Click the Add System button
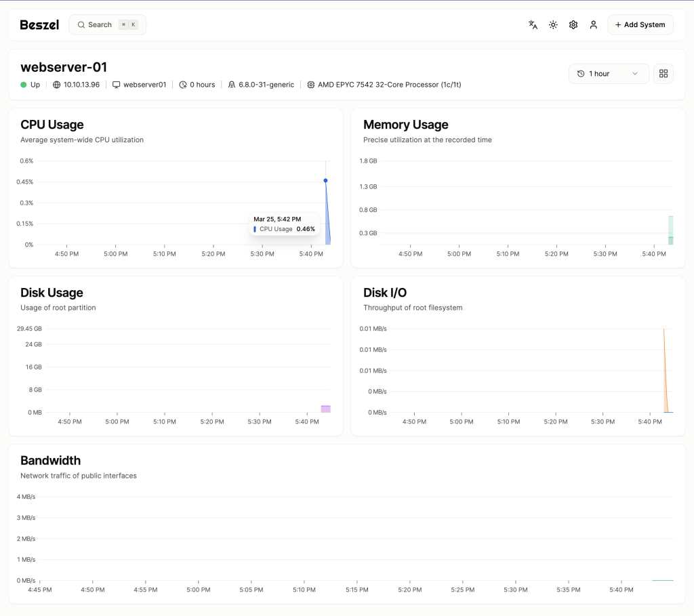The height and width of the screenshot is (616, 694). click(x=640, y=25)
